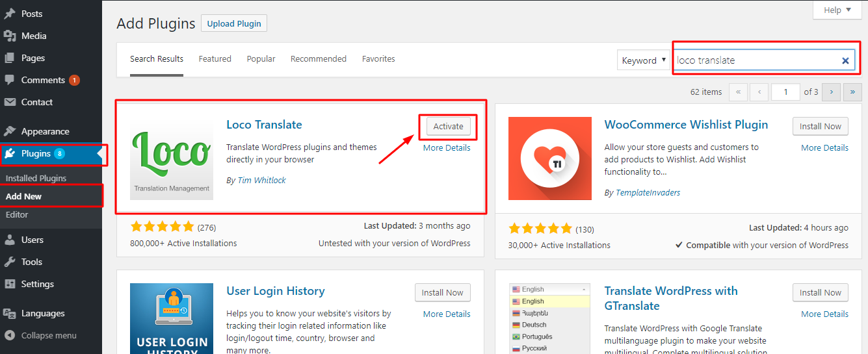The width and height of the screenshot is (868, 354).
Task: Open the GTranslate language list thumbnail
Action: point(550,318)
